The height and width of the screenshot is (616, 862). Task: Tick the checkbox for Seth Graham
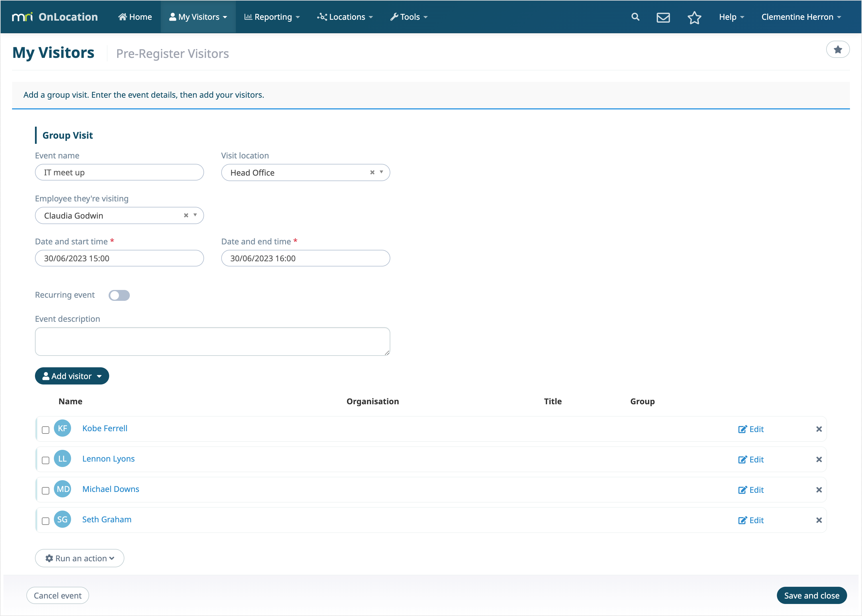(46, 521)
